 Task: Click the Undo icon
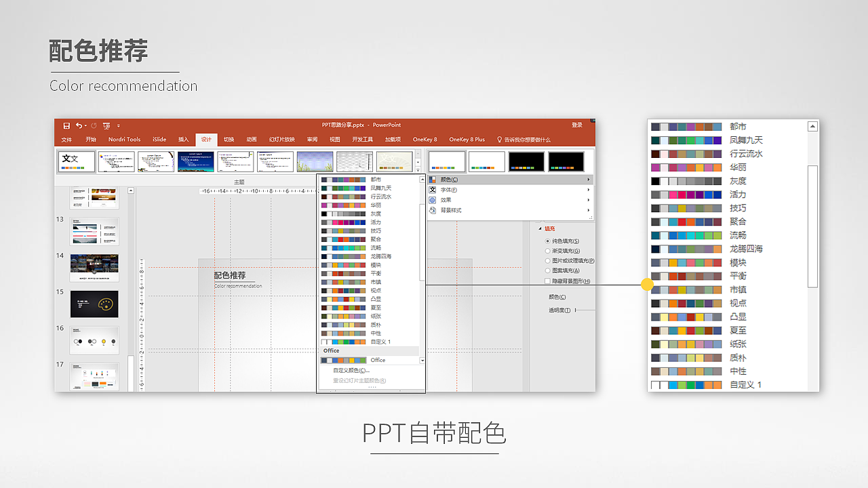pyautogui.click(x=79, y=125)
